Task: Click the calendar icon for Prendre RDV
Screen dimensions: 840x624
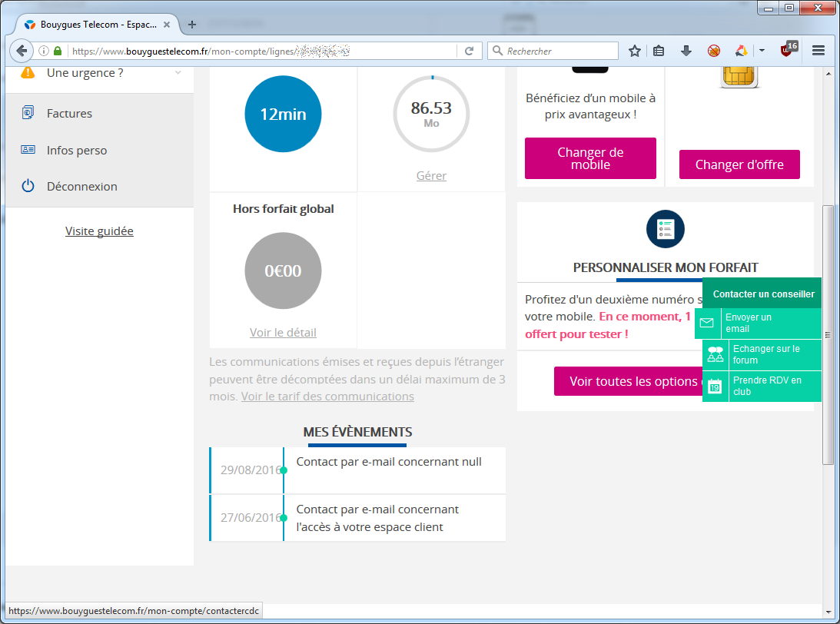Action: pyautogui.click(x=715, y=386)
